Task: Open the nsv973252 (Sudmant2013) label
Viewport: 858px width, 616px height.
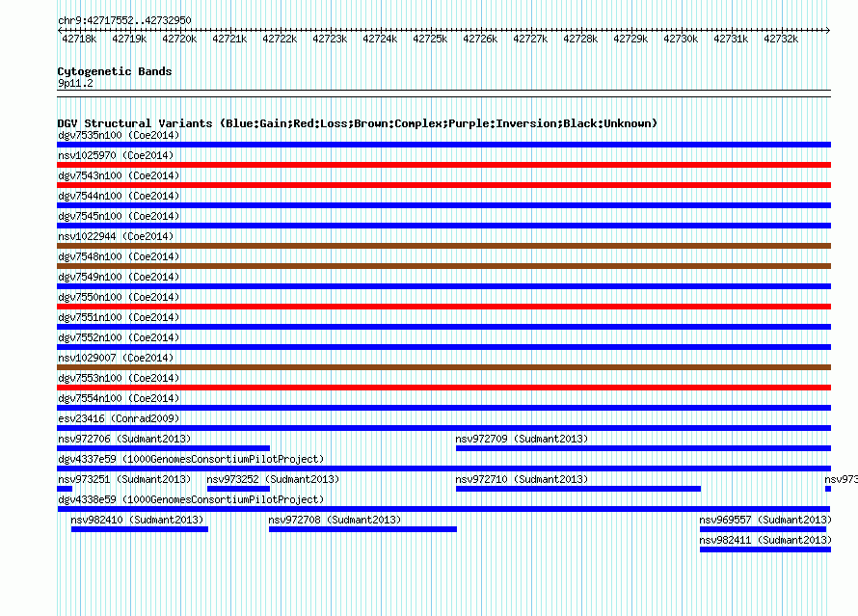Action: (x=273, y=479)
